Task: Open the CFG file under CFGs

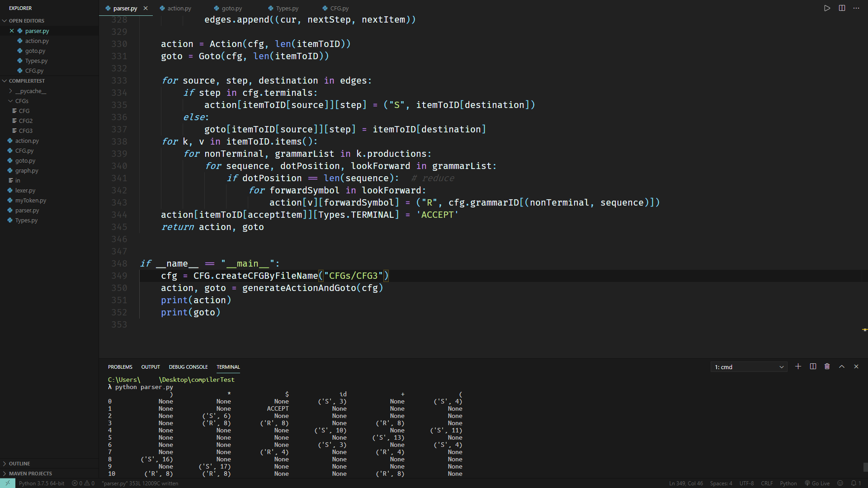Action: click(49, 111)
